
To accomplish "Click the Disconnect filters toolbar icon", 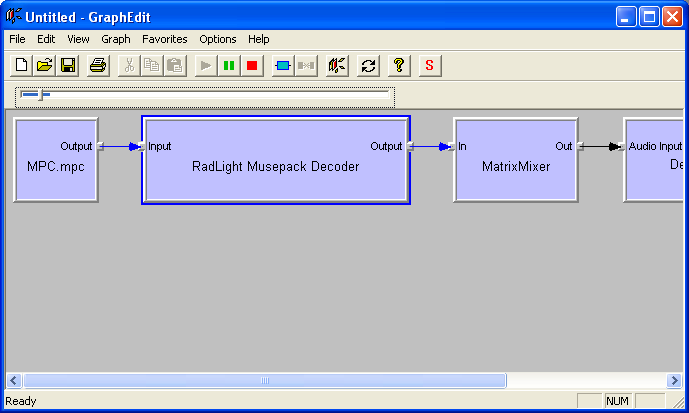I will tap(306, 66).
